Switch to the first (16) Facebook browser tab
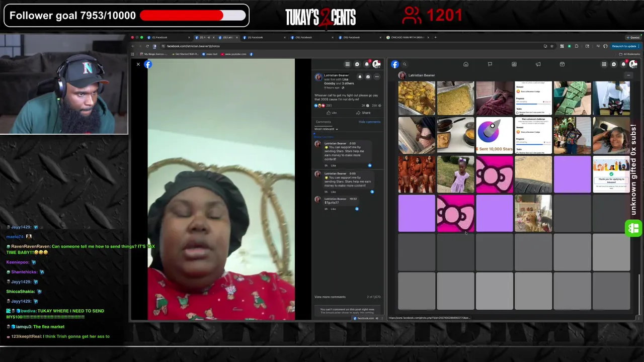This screenshot has height=362, width=644. tap(311, 37)
